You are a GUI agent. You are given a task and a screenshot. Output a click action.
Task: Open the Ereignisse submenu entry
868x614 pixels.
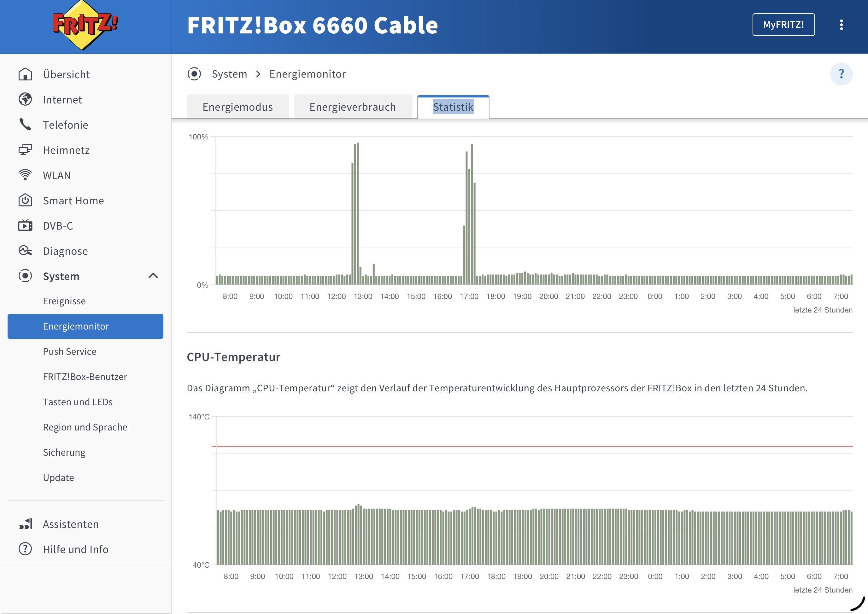coord(64,301)
